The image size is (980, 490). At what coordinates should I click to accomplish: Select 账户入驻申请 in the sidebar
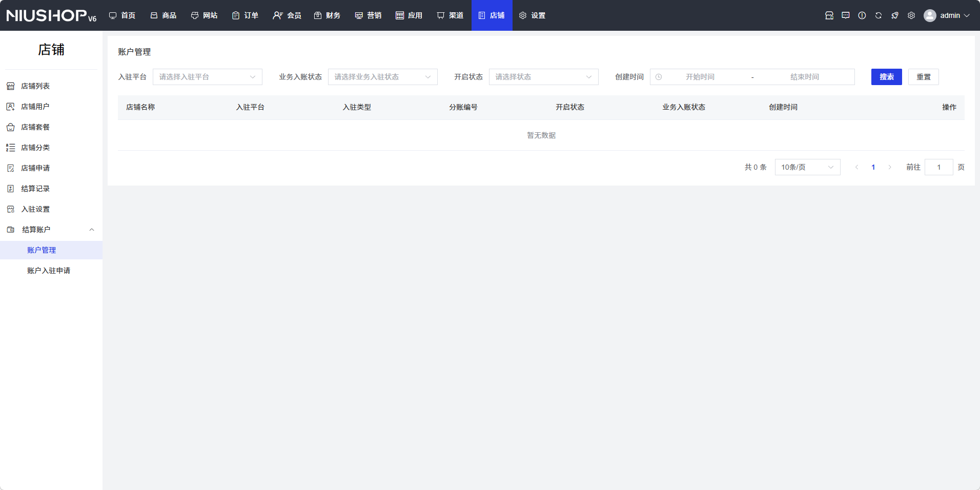(49, 271)
